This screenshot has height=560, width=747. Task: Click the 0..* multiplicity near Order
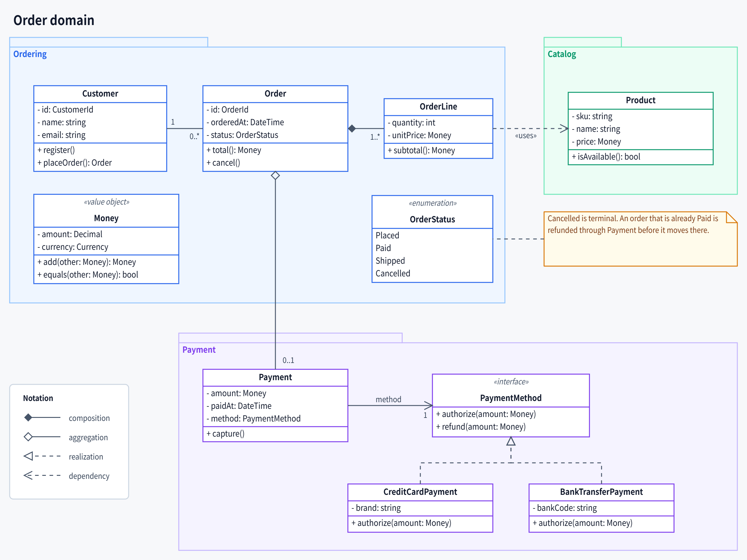coord(194,136)
